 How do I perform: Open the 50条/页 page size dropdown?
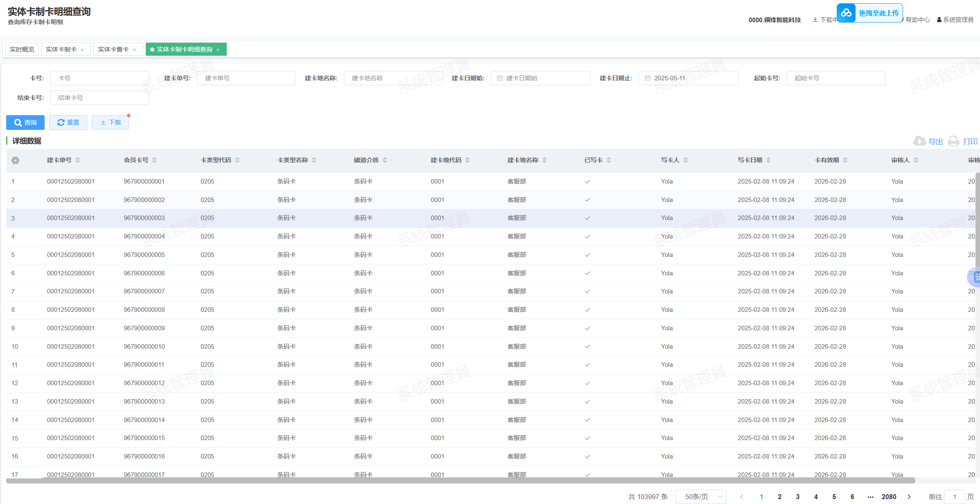coord(700,497)
